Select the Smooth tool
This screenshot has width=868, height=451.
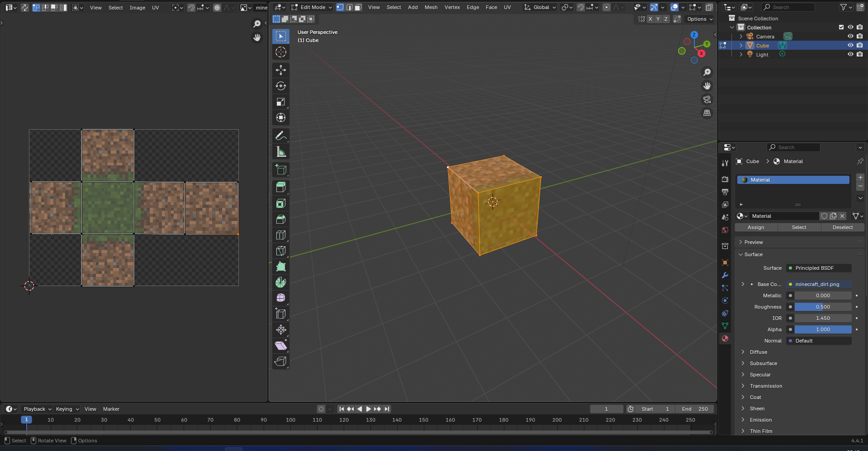pyautogui.click(x=281, y=298)
